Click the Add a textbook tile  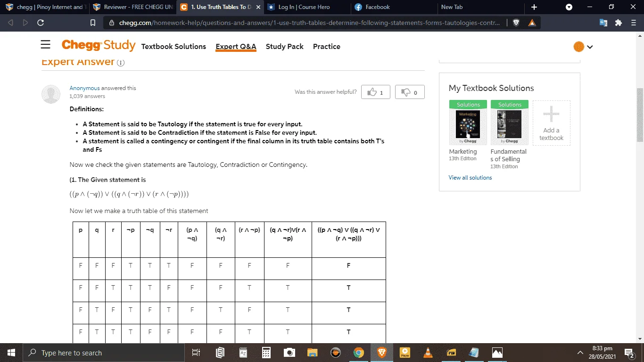coord(551,123)
